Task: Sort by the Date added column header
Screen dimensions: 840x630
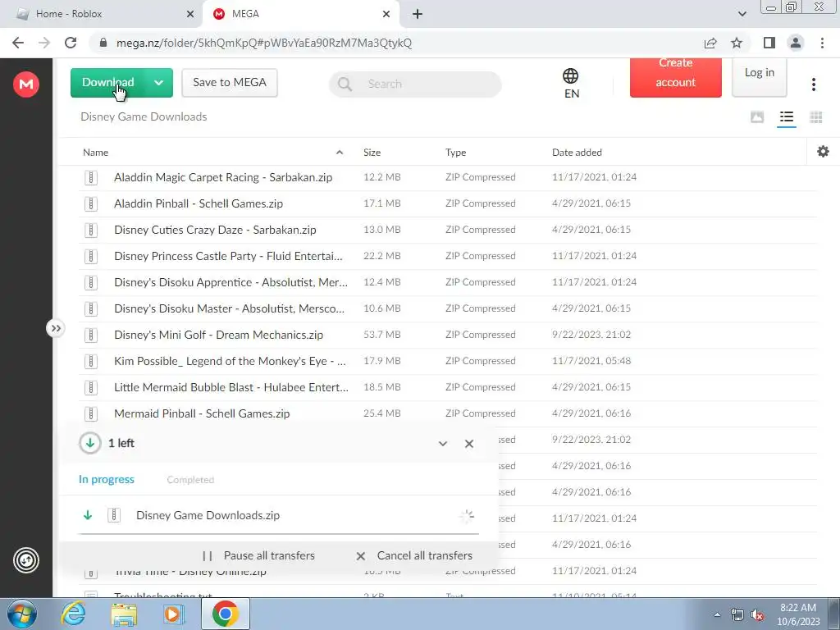Action: point(577,152)
